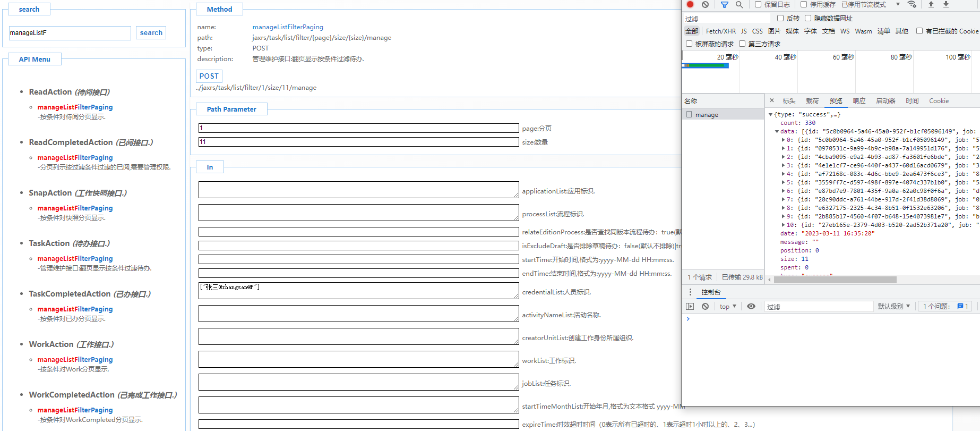Check 有已拦截的 Cookie option
This screenshot has width=980, height=431.
pyautogui.click(x=919, y=31)
